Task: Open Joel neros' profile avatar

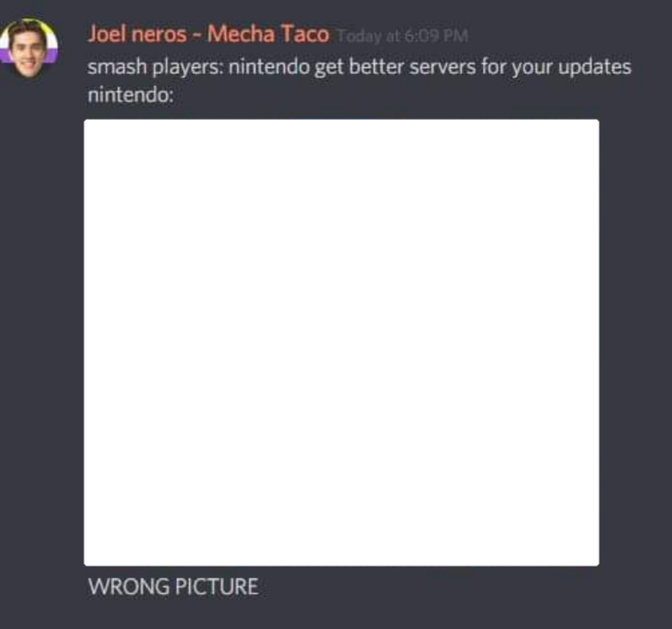Action: click(28, 48)
